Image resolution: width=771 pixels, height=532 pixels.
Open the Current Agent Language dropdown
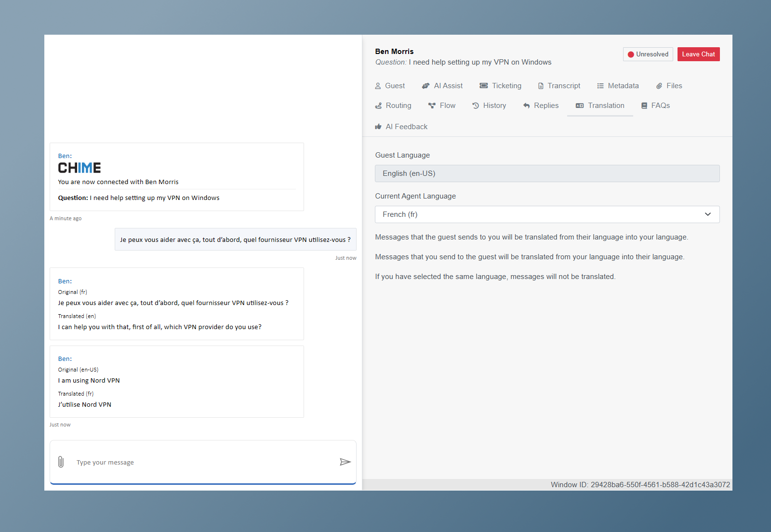tap(547, 214)
